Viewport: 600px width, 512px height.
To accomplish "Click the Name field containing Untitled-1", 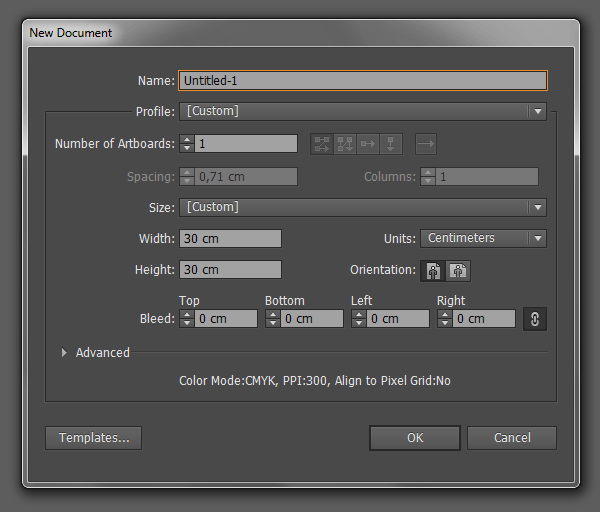I will tap(363, 81).
